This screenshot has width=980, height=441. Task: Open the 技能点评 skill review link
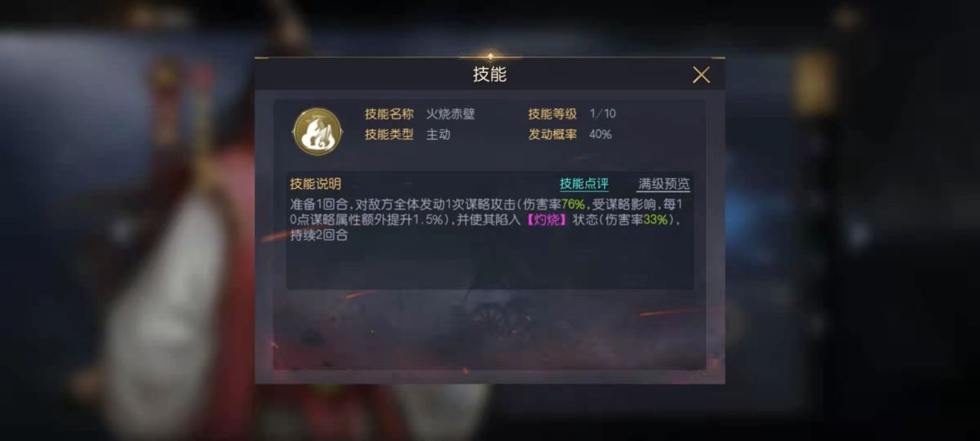[x=584, y=184]
